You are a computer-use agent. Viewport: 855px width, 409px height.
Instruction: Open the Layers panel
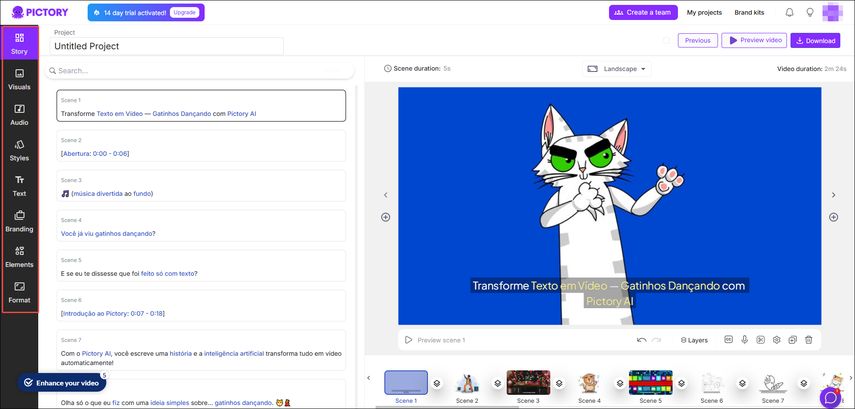(x=694, y=340)
